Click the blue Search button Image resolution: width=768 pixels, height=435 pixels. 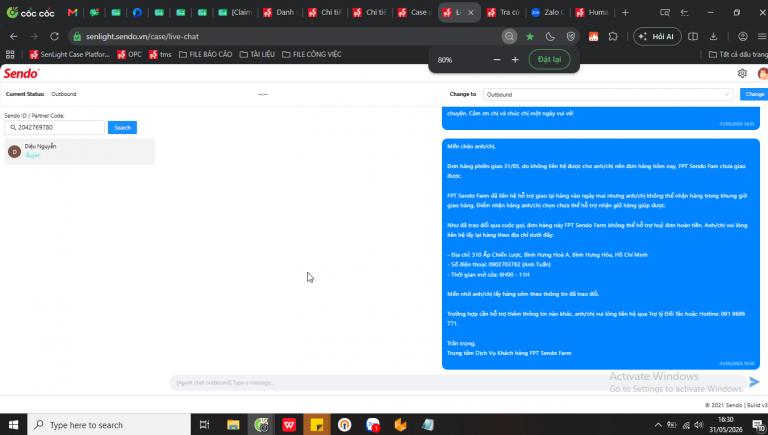122,127
